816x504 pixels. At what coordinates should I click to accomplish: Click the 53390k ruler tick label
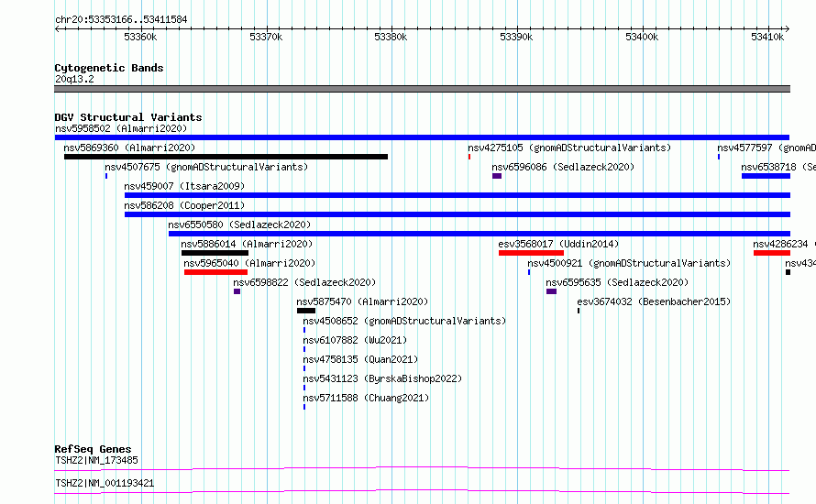[516, 37]
